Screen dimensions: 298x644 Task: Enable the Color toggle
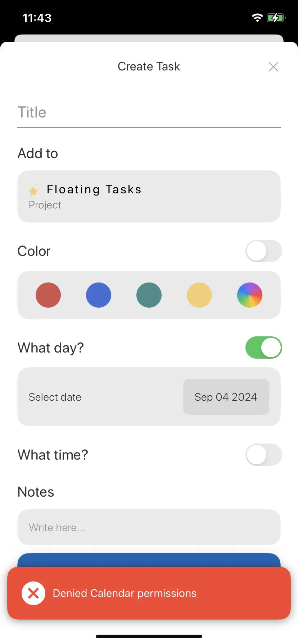[264, 251]
